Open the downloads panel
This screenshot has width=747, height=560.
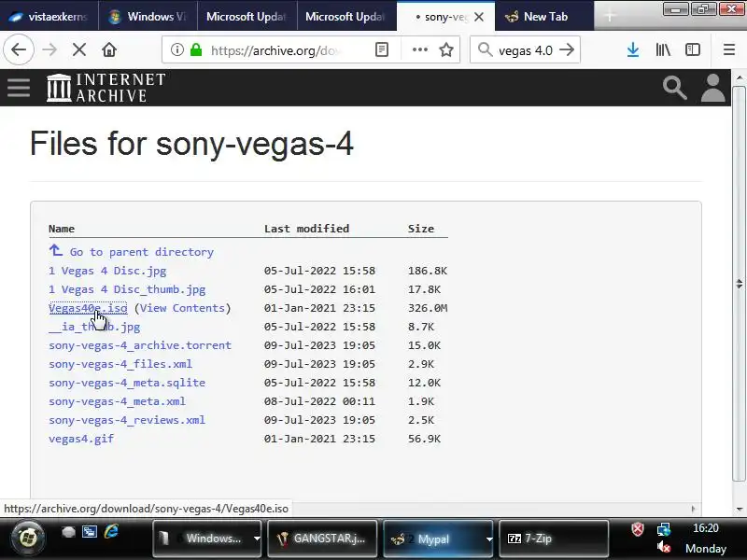click(x=633, y=49)
